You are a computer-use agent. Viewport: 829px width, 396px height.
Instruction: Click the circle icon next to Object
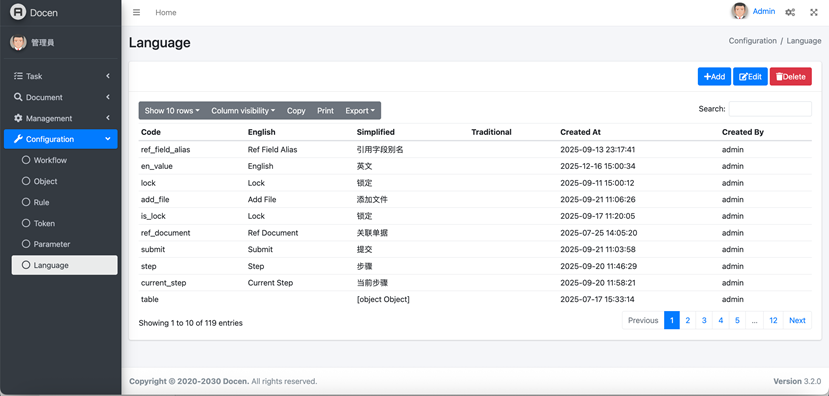coord(26,181)
